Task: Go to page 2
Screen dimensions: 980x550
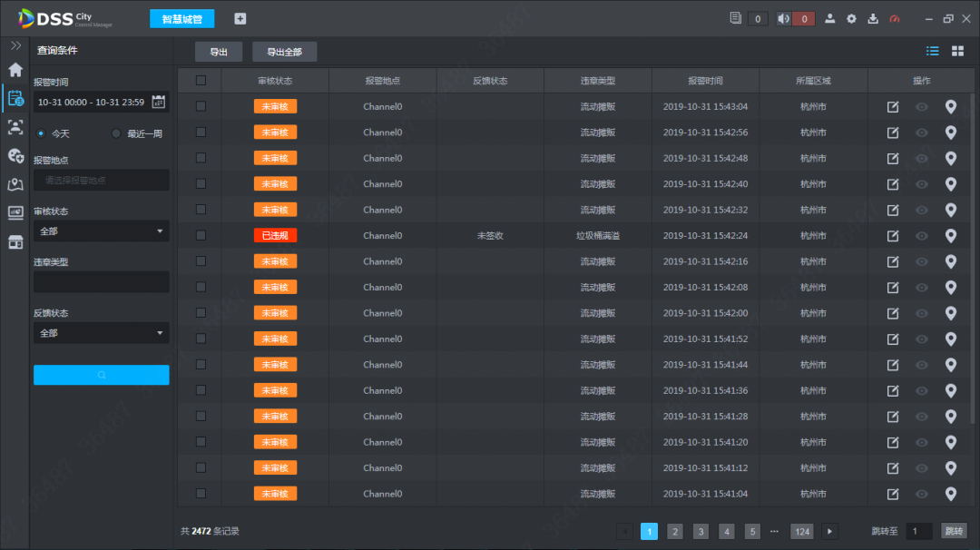Action: (675, 531)
